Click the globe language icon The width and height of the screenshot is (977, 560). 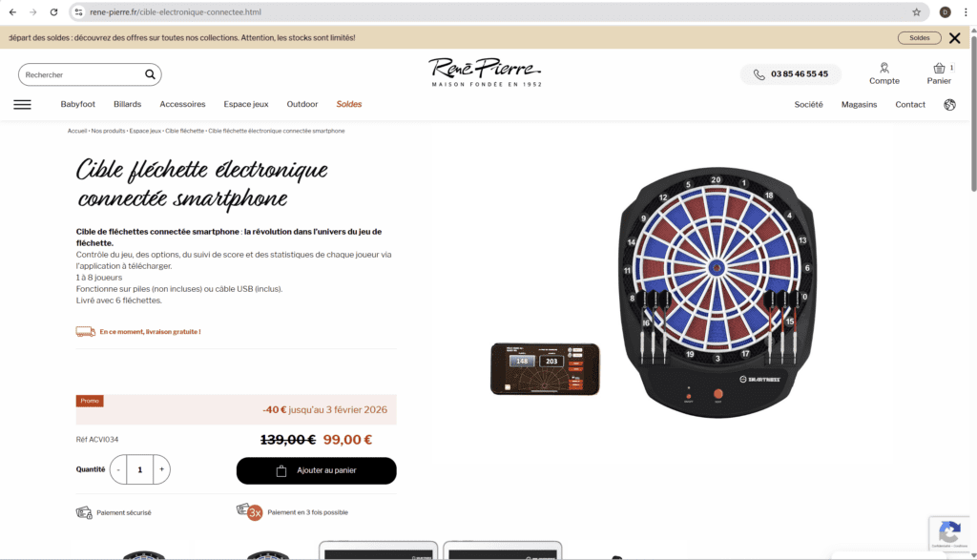(x=949, y=105)
